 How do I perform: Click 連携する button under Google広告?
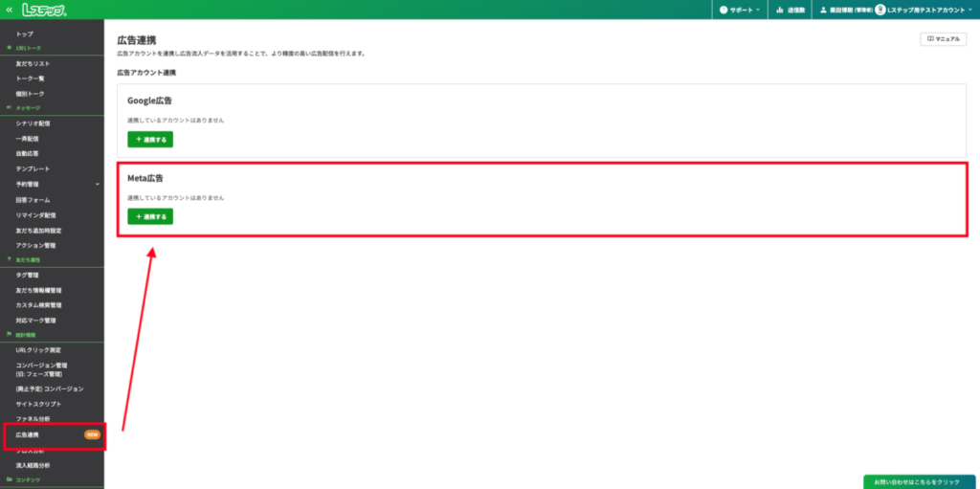pyautogui.click(x=150, y=140)
